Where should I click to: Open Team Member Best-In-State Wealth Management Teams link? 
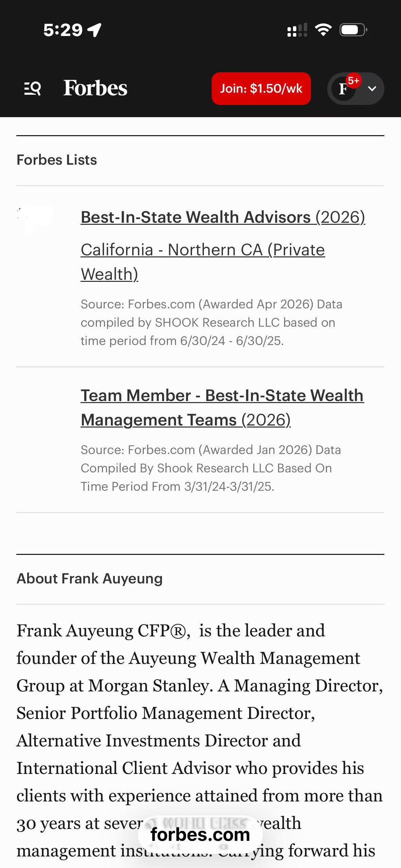(x=222, y=408)
